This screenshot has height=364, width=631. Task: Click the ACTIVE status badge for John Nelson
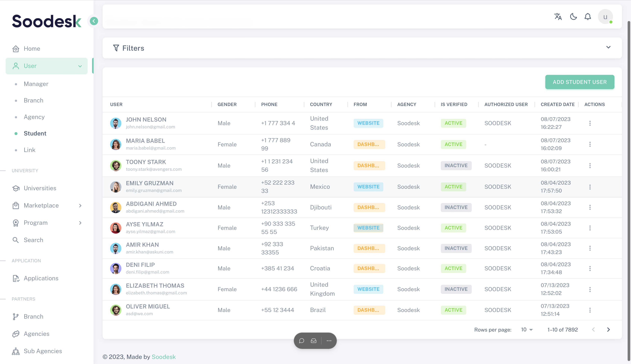coord(453,123)
